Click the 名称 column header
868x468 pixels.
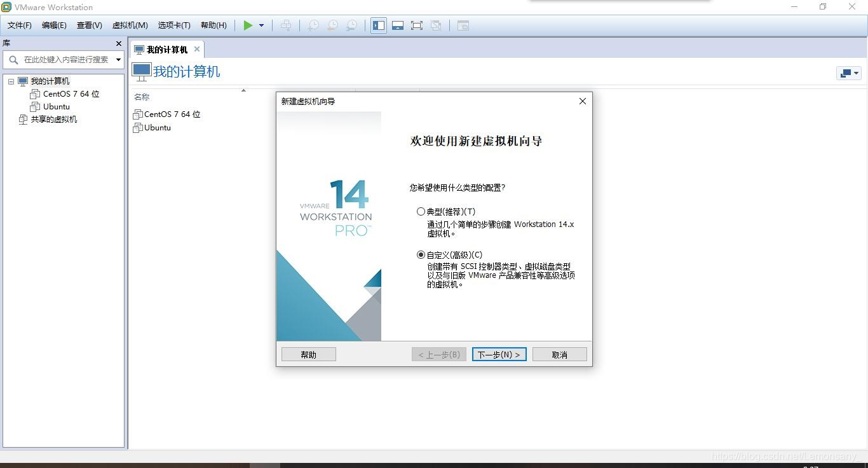[x=142, y=97]
